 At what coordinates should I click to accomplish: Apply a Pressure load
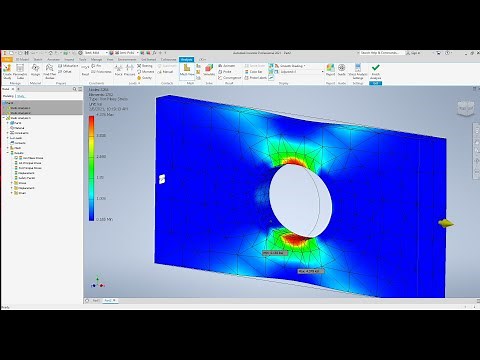tap(129, 71)
